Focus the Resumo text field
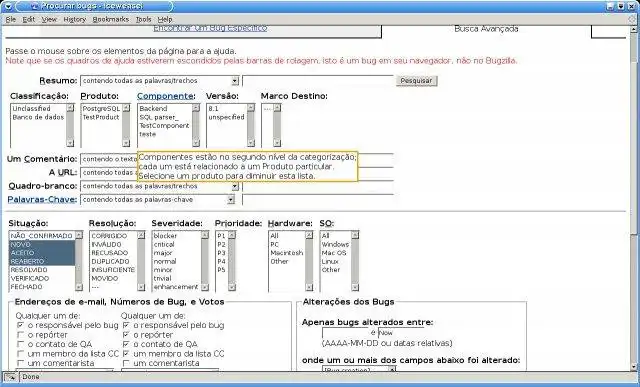 point(318,81)
